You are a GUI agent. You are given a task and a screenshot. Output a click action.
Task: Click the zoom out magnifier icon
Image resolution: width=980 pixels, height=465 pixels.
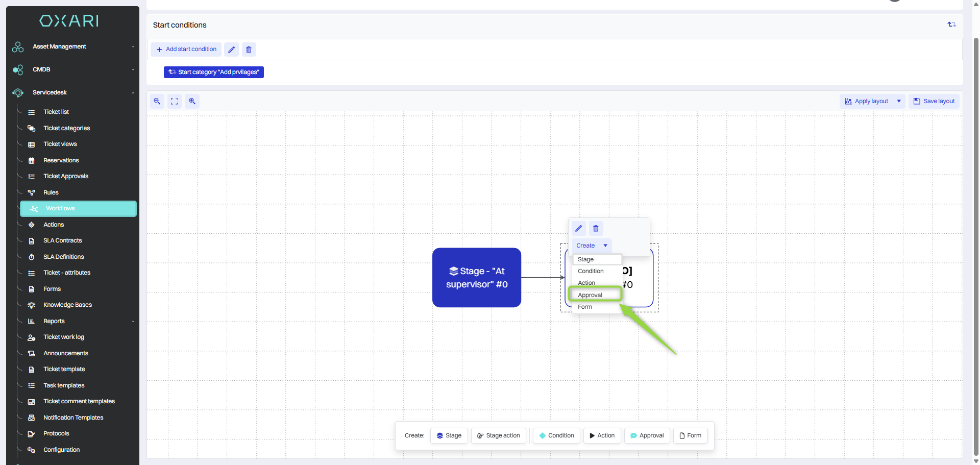pyautogui.click(x=157, y=101)
